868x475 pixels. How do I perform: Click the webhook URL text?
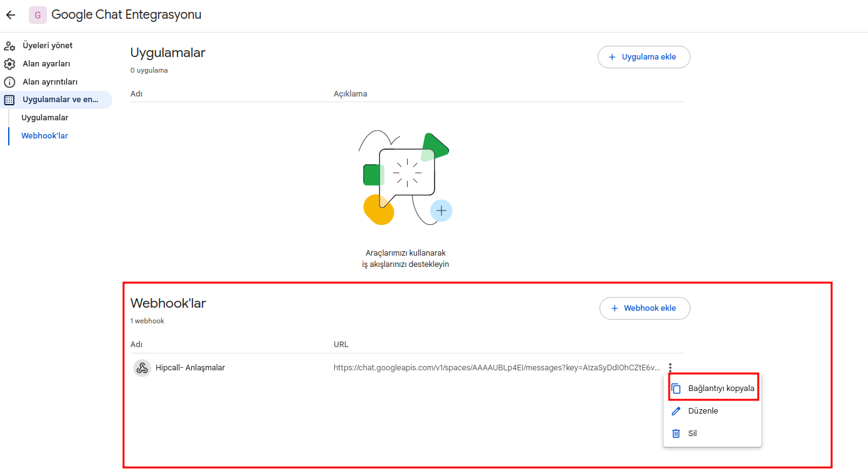pyautogui.click(x=496, y=368)
